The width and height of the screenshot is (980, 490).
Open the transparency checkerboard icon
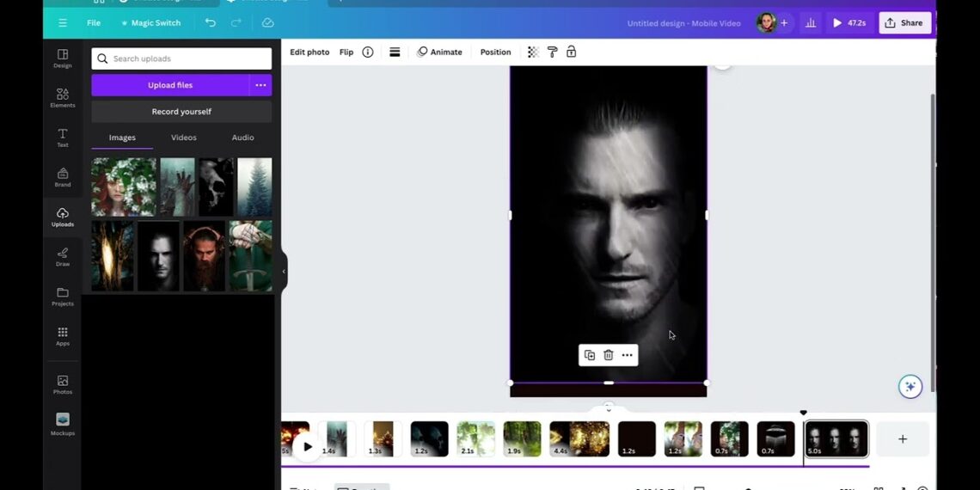click(533, 52)
